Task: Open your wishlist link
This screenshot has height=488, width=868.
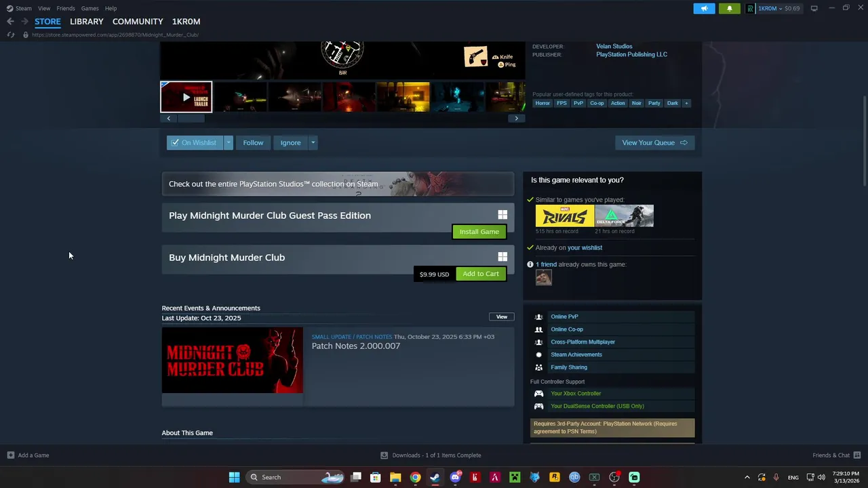Action: 585,247
